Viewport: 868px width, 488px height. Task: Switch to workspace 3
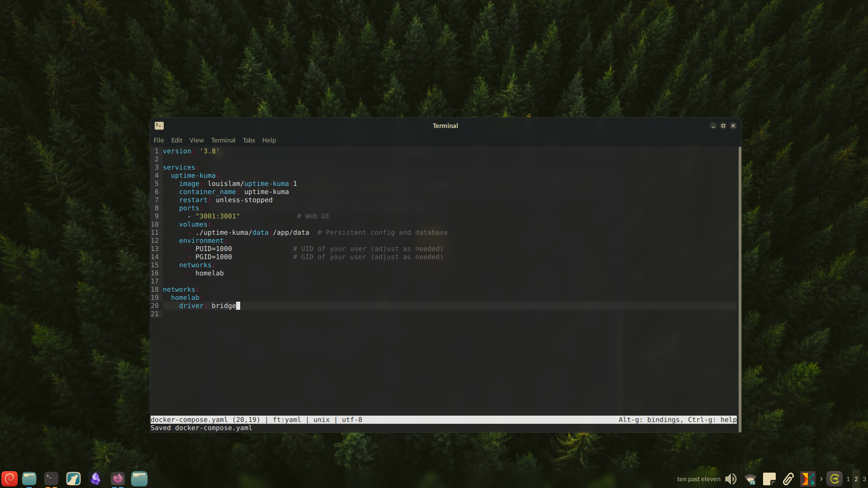tap(864, 479)
